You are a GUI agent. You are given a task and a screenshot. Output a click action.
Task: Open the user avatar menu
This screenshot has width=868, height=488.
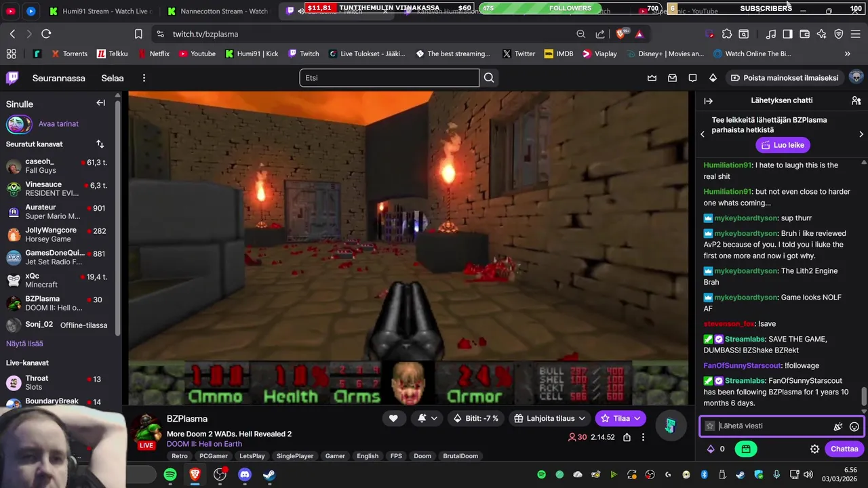pos(856,77)
